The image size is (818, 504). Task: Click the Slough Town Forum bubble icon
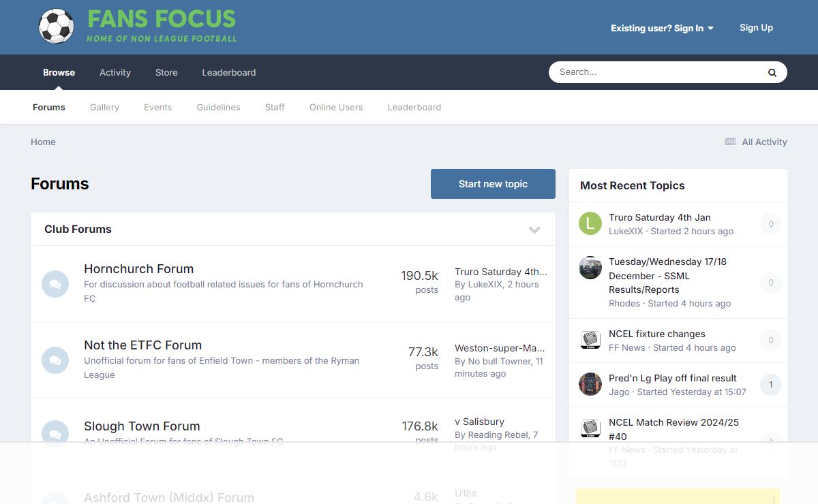coord(55,434)
